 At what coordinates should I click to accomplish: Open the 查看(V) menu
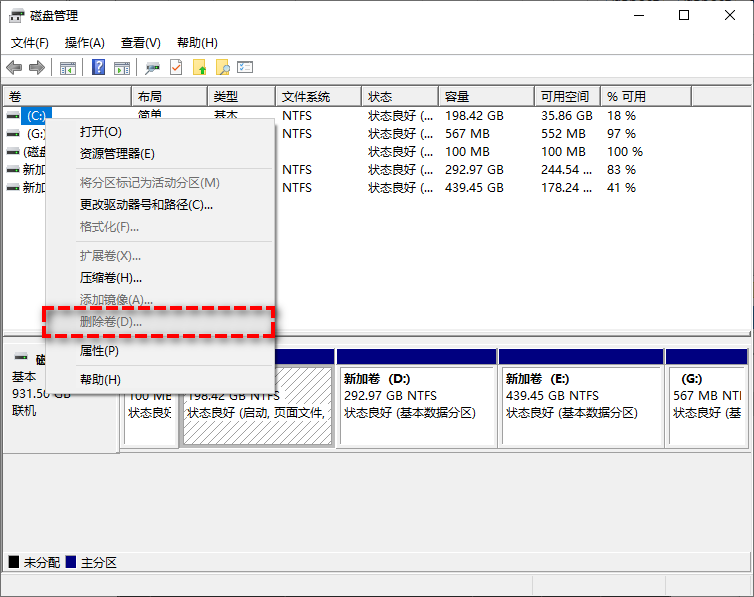[x=141, y=43]
